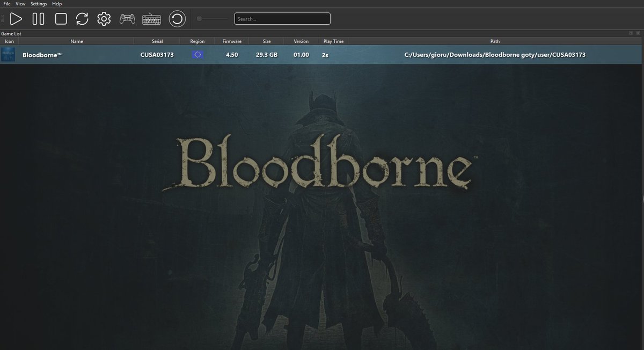
Task: Open keyboard configuration icon
Action: [x=152, y=19]
